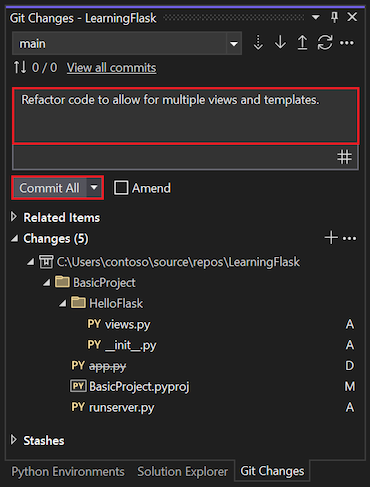The image size is (370, 487).
Task: Expand the Stashes section
Action: [14, 440]
